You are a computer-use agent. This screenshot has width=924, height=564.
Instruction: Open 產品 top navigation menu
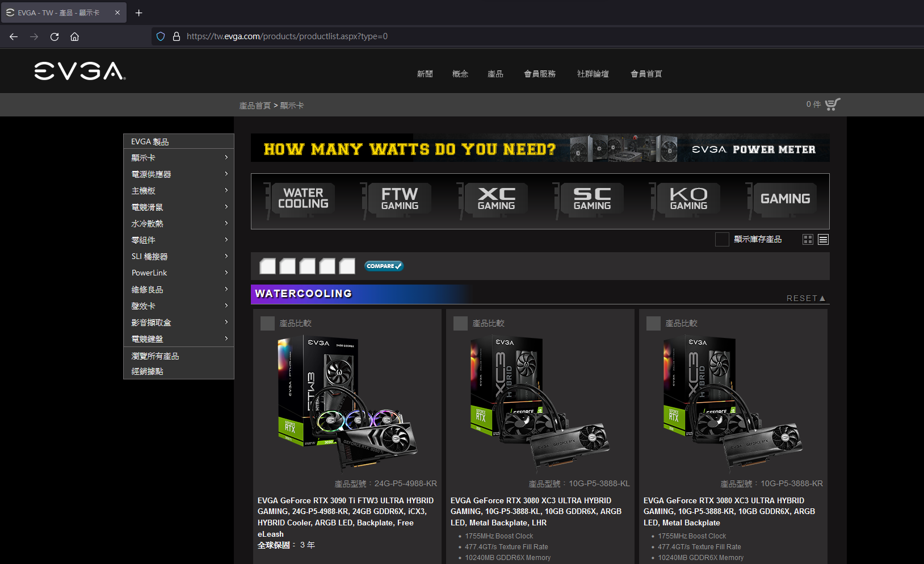(x=495, y=74)
